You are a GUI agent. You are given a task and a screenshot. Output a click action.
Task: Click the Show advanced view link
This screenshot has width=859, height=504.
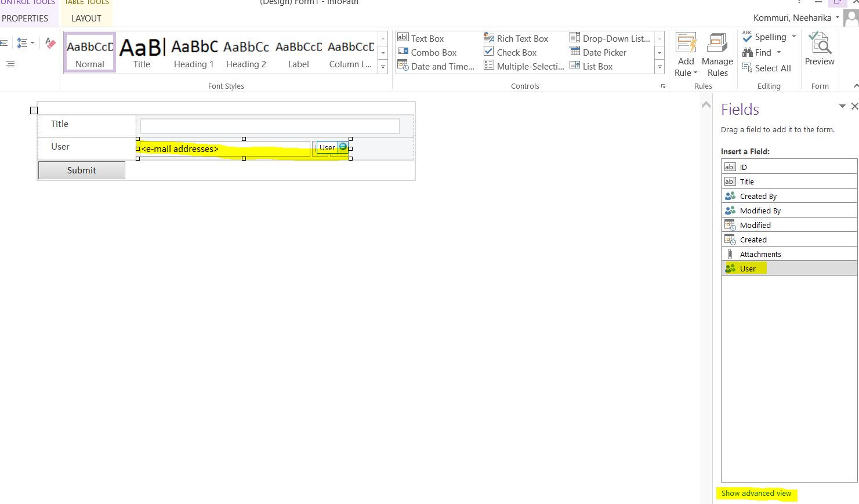click(x=756, y=494)
